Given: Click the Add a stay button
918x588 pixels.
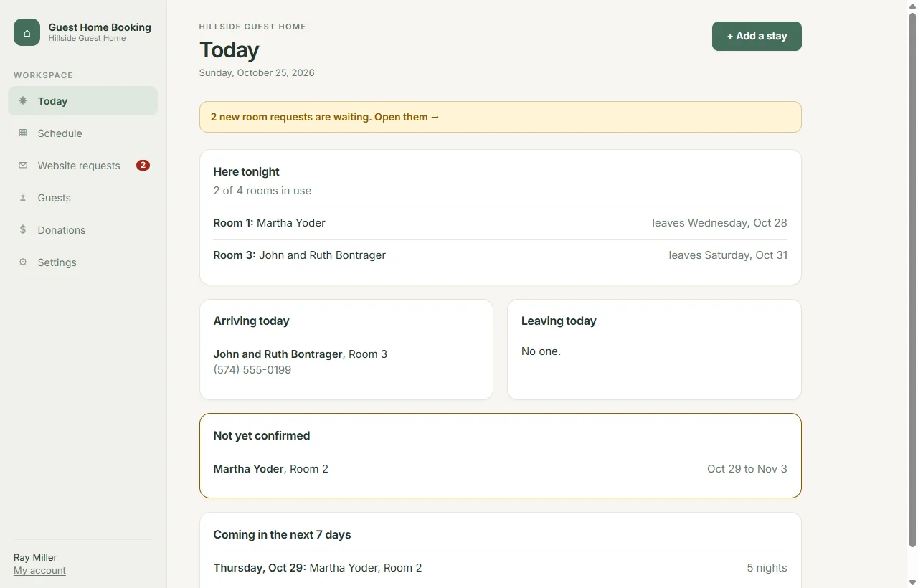Looking at the screenshot, I should tap(757, 36).
